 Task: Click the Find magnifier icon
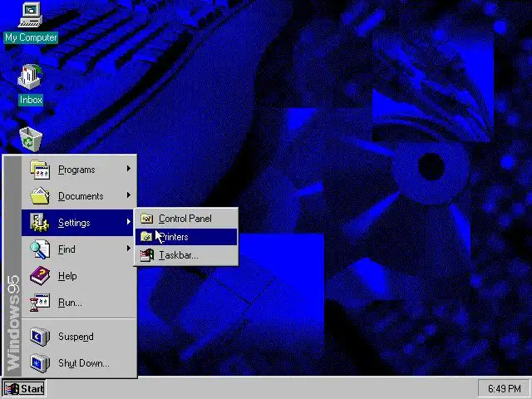(x=40, y=249)
